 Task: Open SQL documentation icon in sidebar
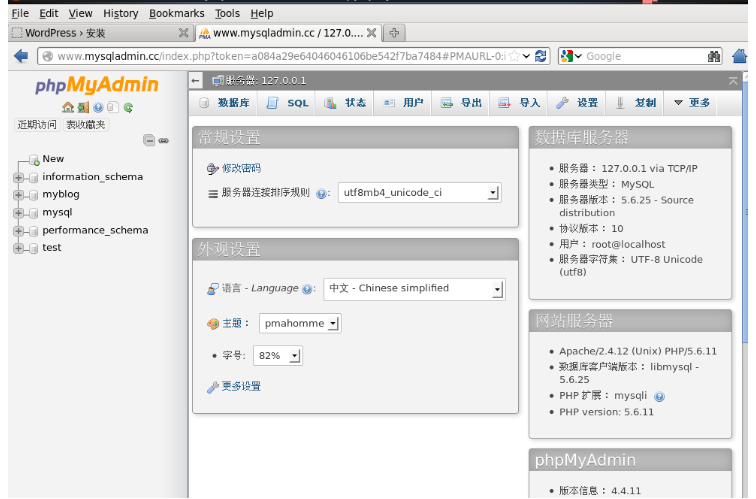[113, 107]
